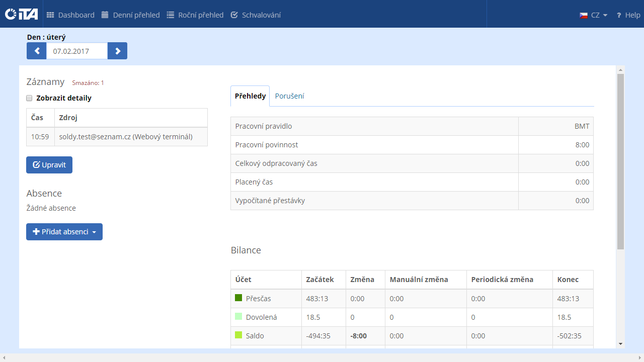Switch to the Porušení tab
Image resolution: width=644 pixels, height=362 pixels.
(289, 96)
